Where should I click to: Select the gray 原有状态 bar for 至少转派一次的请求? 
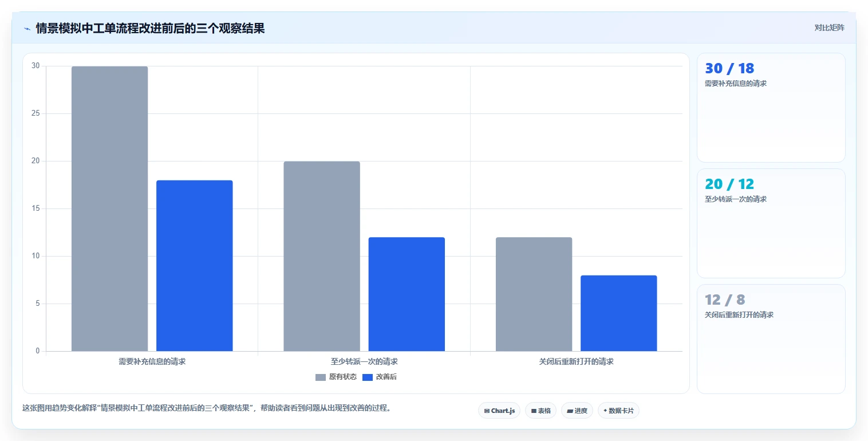[322, 256]
